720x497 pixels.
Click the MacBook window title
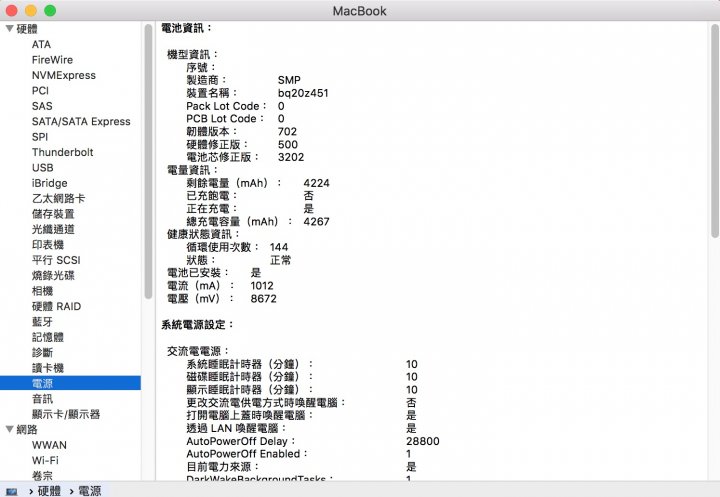pyautogui.click(x=360, y=11)
